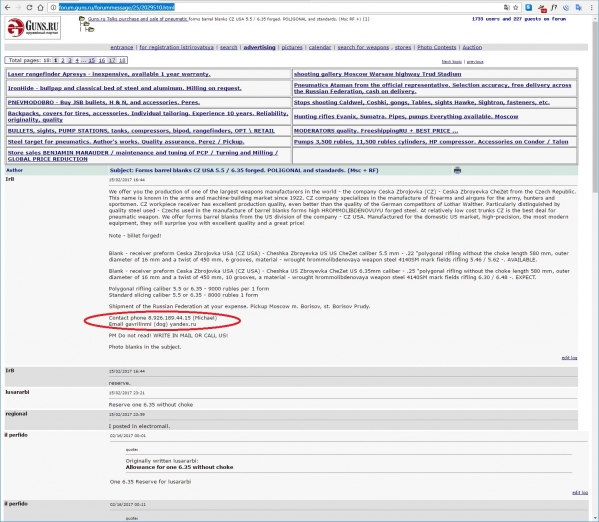This screenshot has width=599, height=522.
Task: Click the 'Email gavrilinmi (dog) yandex.ru' line
Action: point(152,324)
